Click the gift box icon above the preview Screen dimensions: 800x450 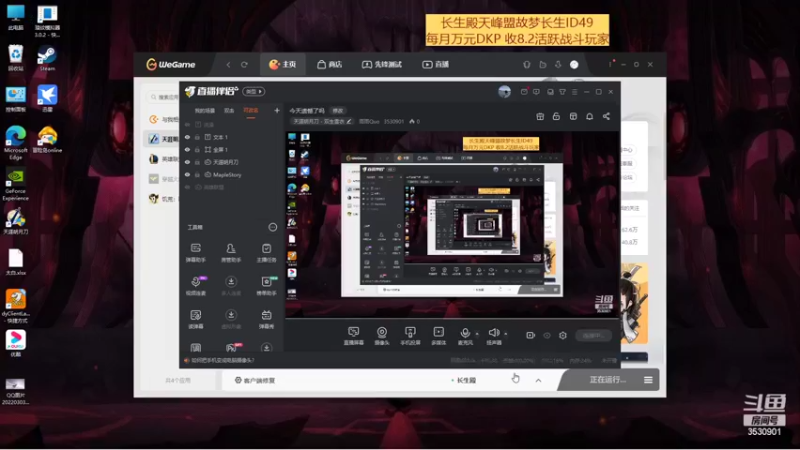540,116
